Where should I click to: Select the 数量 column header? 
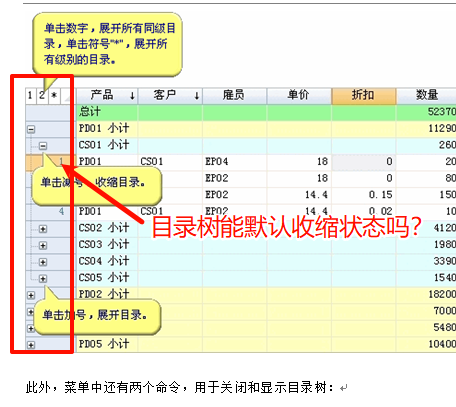426,96
